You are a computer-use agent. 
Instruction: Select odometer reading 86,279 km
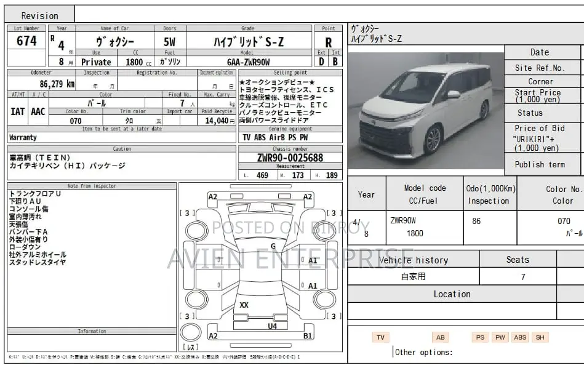click(57, 84)
